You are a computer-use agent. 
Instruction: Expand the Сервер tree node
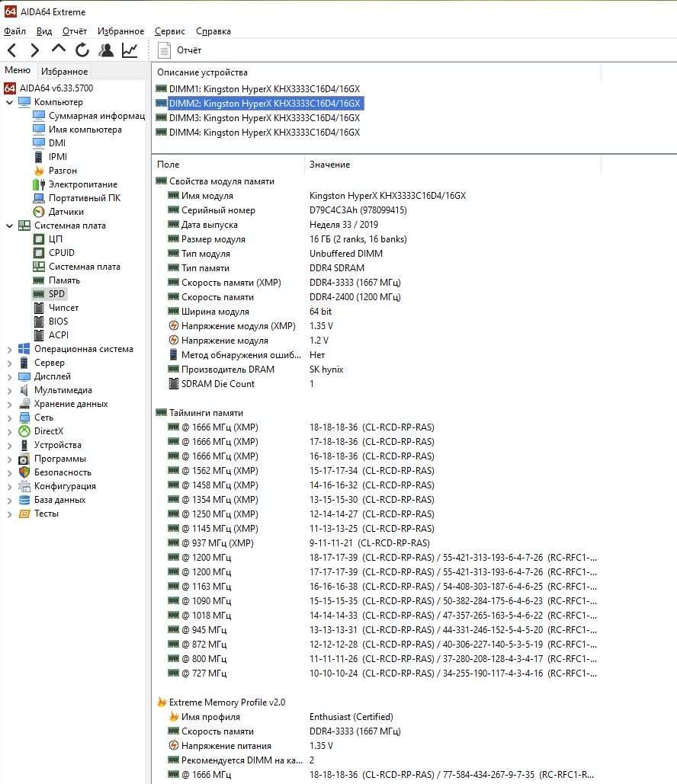(x=9, y=363)
